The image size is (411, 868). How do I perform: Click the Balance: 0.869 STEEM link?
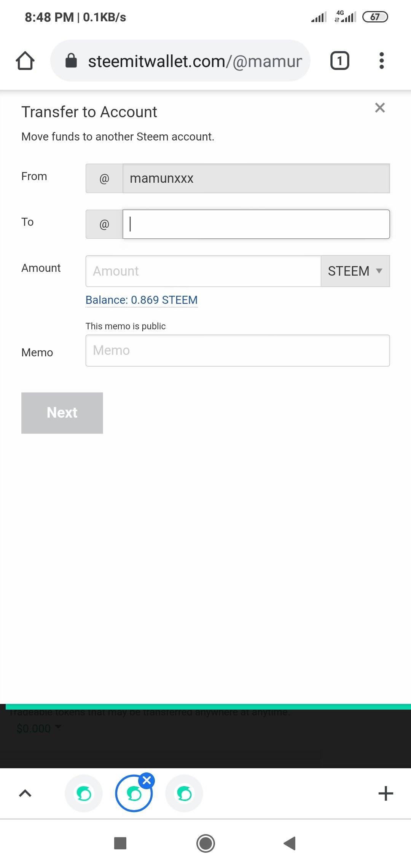(142, 300)
